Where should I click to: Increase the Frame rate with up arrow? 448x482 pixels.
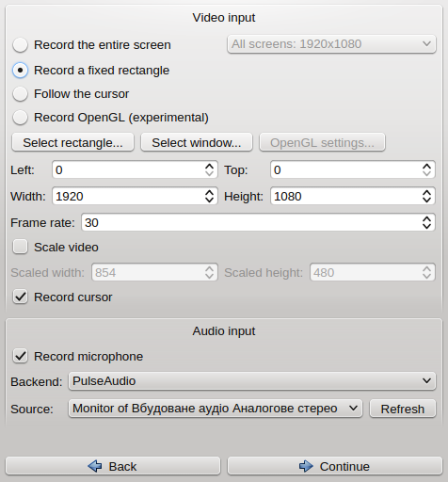426,218
